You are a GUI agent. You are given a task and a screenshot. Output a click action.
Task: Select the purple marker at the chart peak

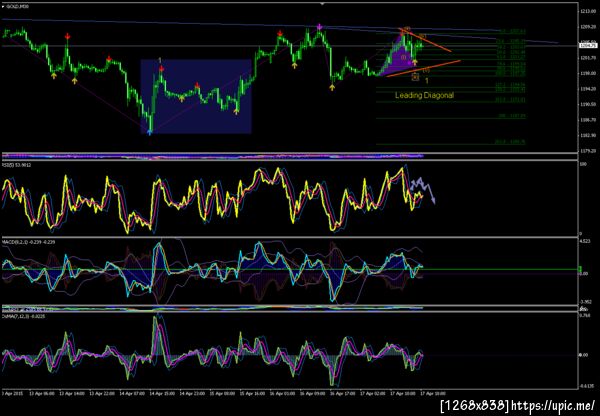320,27
